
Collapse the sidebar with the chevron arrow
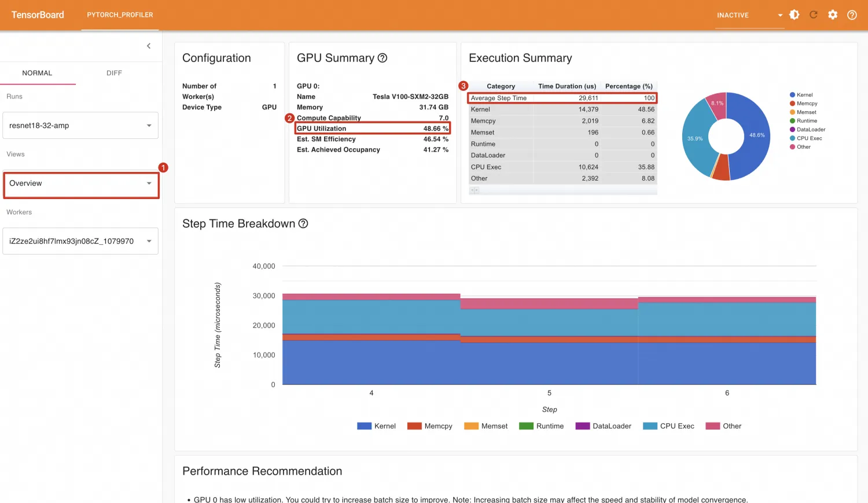click(x=149, y=46)
